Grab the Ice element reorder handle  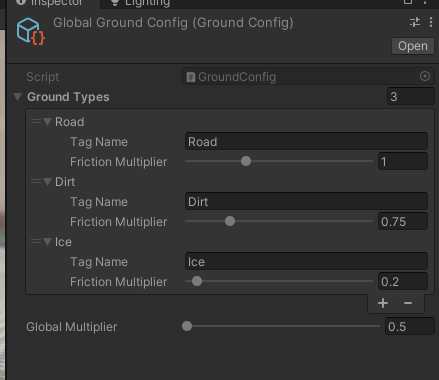(36, 241)
